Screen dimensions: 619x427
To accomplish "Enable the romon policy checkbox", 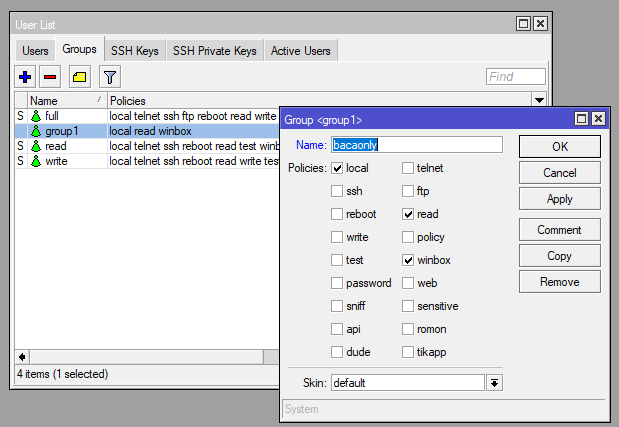I will (408, 329).
